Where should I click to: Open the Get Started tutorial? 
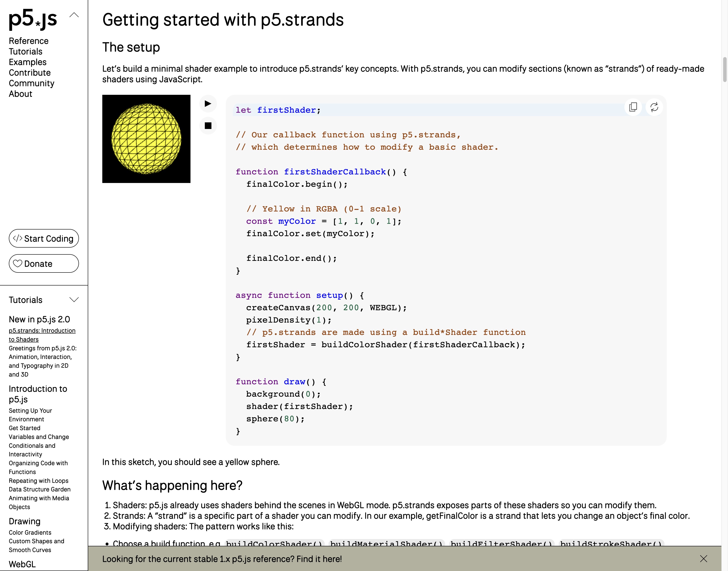24,428
